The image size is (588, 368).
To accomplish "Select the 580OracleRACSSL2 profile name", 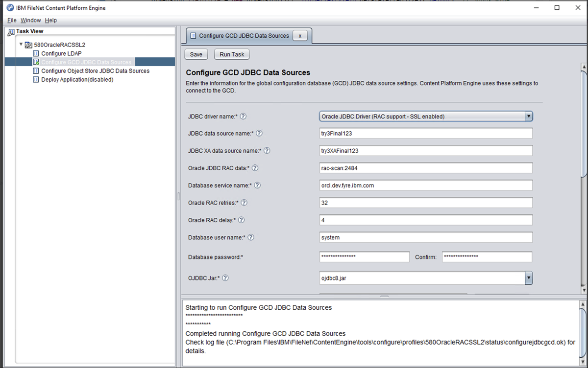I will pos(59,45).
